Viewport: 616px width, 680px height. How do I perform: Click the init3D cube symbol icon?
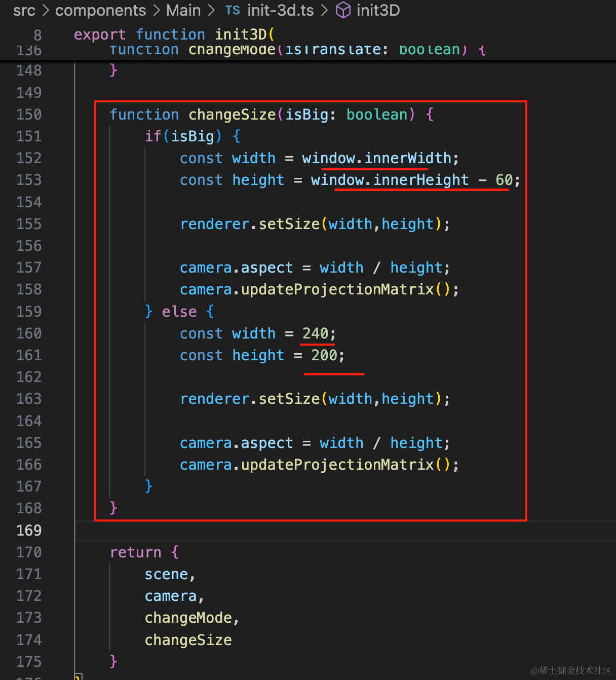click(x=343, y=10)
